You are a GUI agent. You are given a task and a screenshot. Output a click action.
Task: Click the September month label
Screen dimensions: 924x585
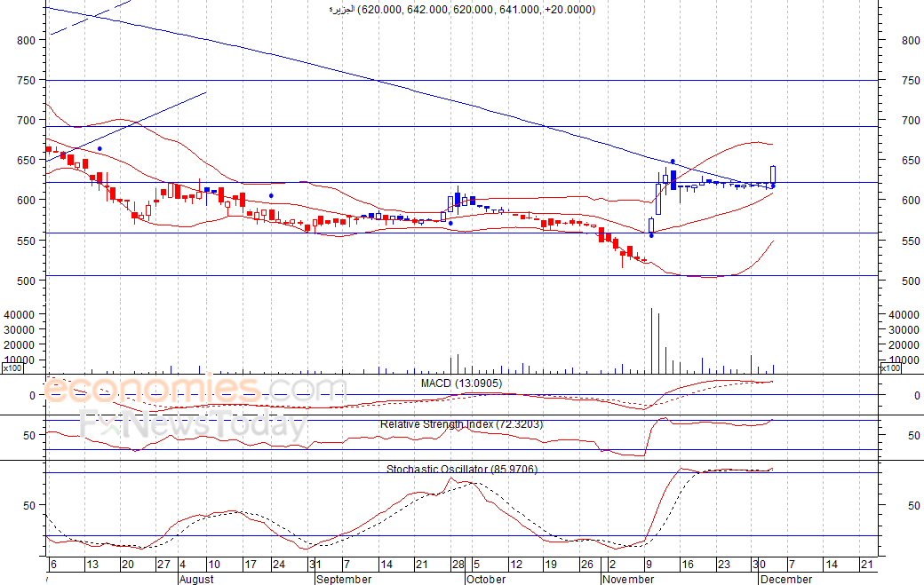coord(344,579)
